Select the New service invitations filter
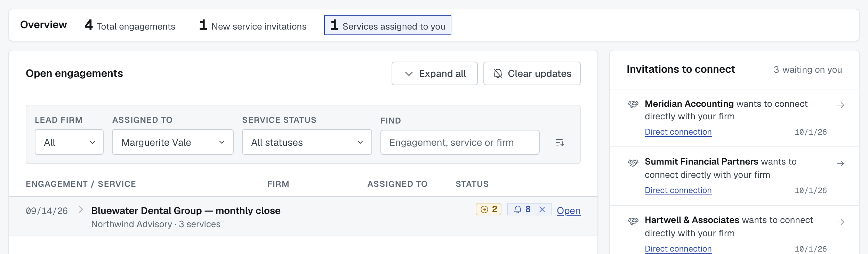Image resolution: width=868 pixels, height=254 pixels. click(x=253, y=25)
